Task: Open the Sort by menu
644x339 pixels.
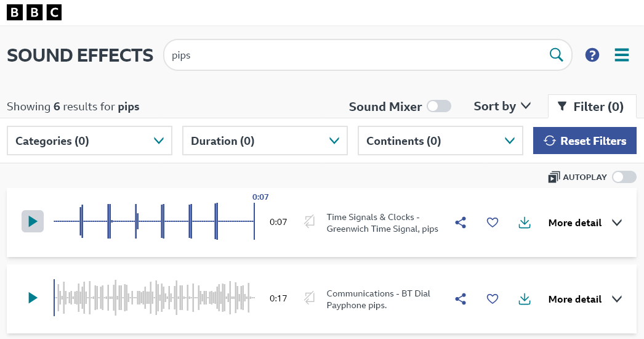Action: pos(502,106)
